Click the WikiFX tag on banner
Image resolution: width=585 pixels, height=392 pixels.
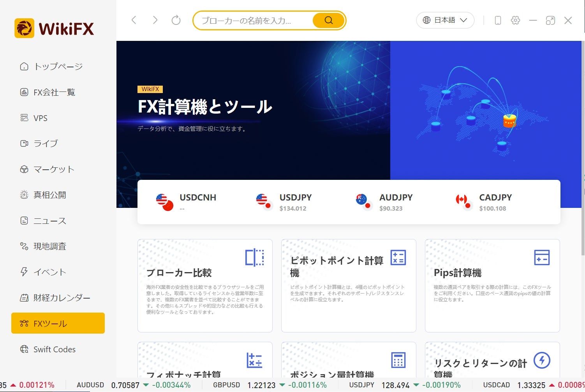pyautogui.click(x=150, y=89)
